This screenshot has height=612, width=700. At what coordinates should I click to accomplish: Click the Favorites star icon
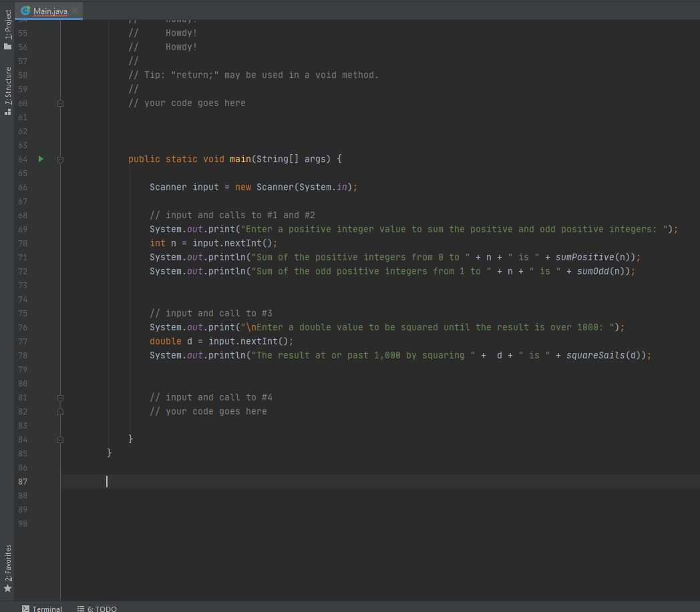[x=7, y=589]
